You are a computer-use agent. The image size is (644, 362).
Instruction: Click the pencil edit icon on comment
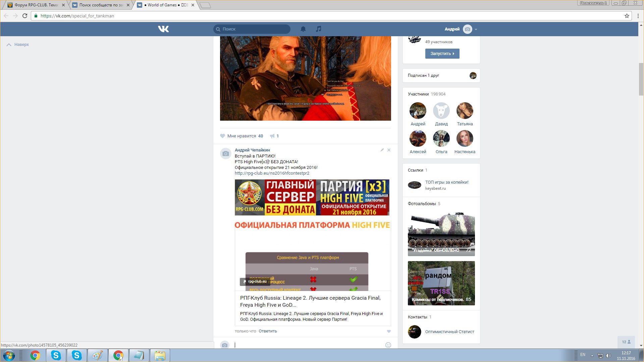382,150
